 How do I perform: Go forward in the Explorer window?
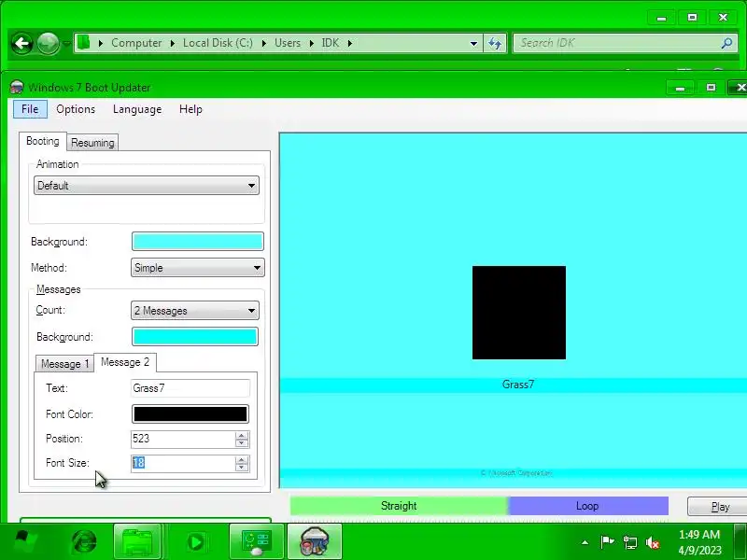coord(49,43)
